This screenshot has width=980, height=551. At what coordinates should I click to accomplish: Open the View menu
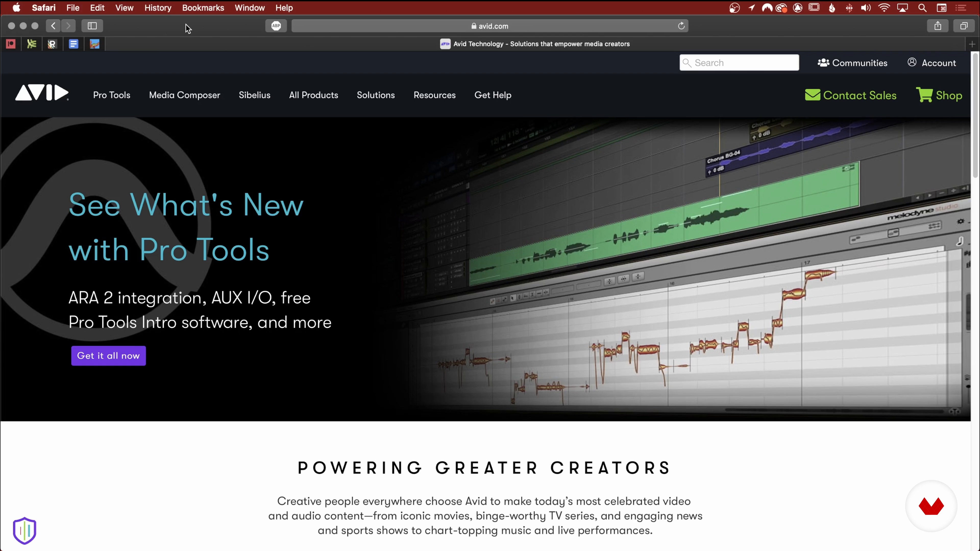pos(124,8)
